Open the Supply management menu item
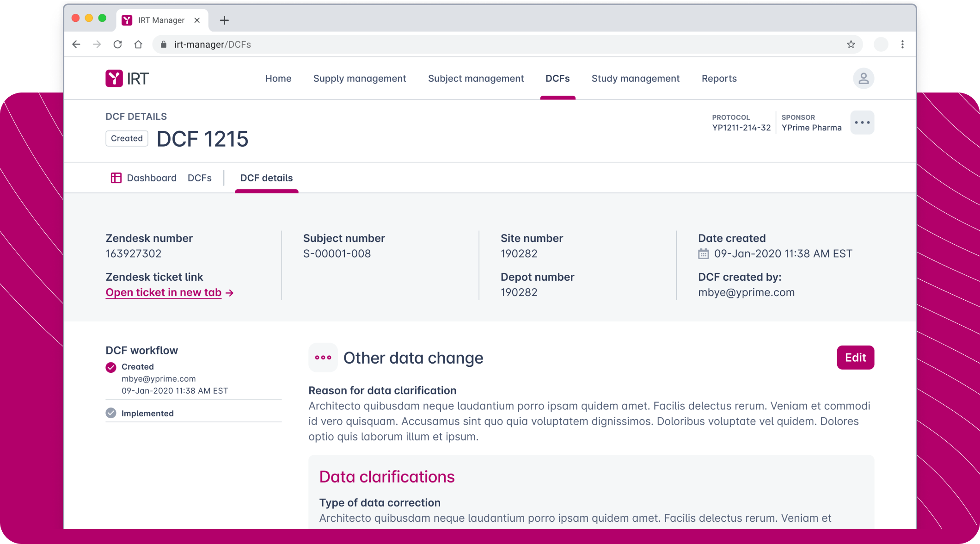This screenshot has height=544, width=980. [x=360, y=79]
